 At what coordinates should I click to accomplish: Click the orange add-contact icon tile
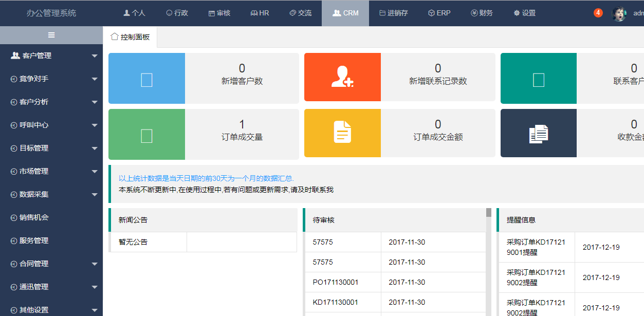342,77
